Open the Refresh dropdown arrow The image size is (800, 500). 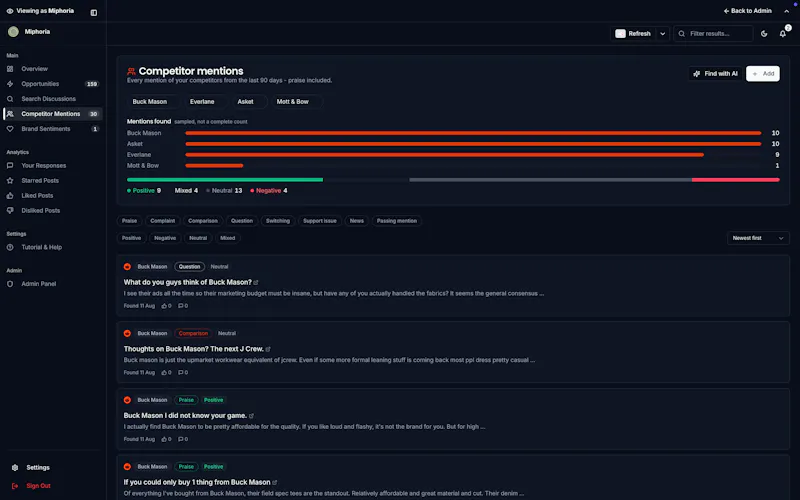[x=663, y=34]
